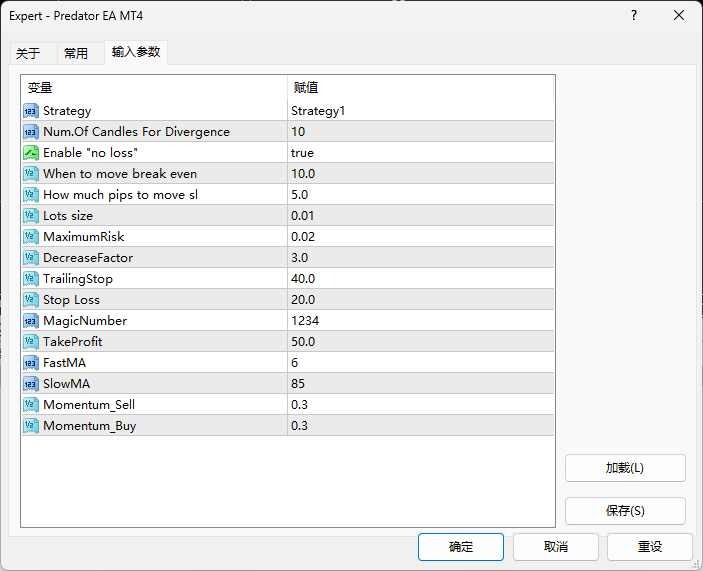
Task: Click the boolean icon beside Enable "no loss"
Action: tap(31, 153)
